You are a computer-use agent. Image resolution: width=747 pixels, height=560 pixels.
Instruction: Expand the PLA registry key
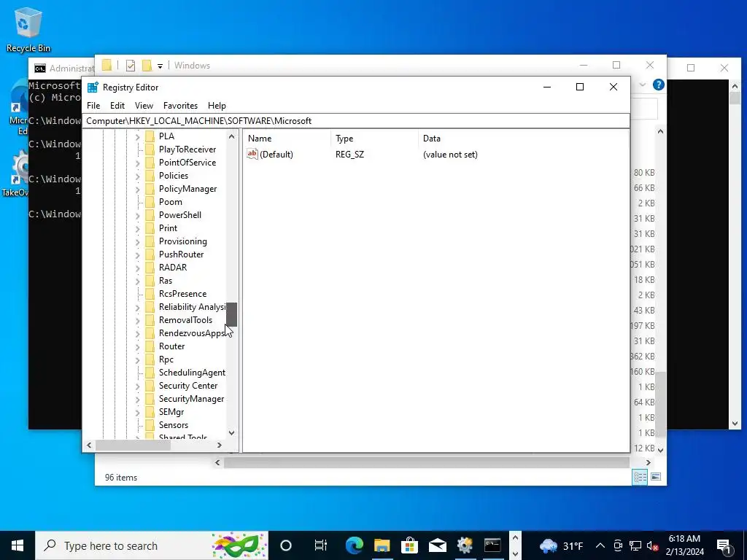tap(137, 136)
